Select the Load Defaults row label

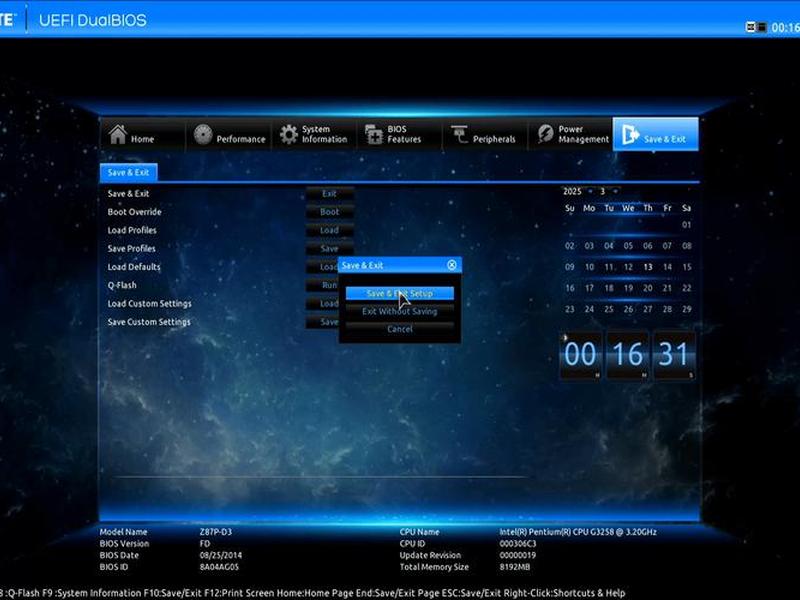(134, 267)
